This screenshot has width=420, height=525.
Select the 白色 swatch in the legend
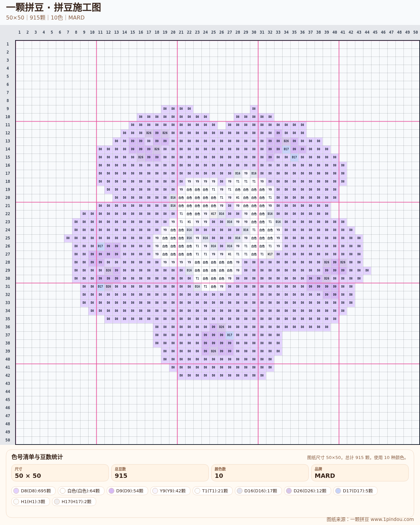coord(63,491)
